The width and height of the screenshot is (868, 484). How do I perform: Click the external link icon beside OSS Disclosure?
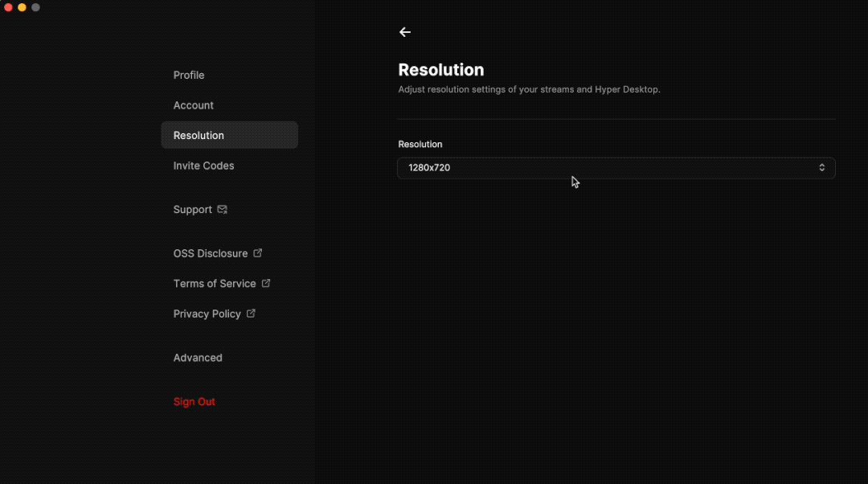(258, 252)
